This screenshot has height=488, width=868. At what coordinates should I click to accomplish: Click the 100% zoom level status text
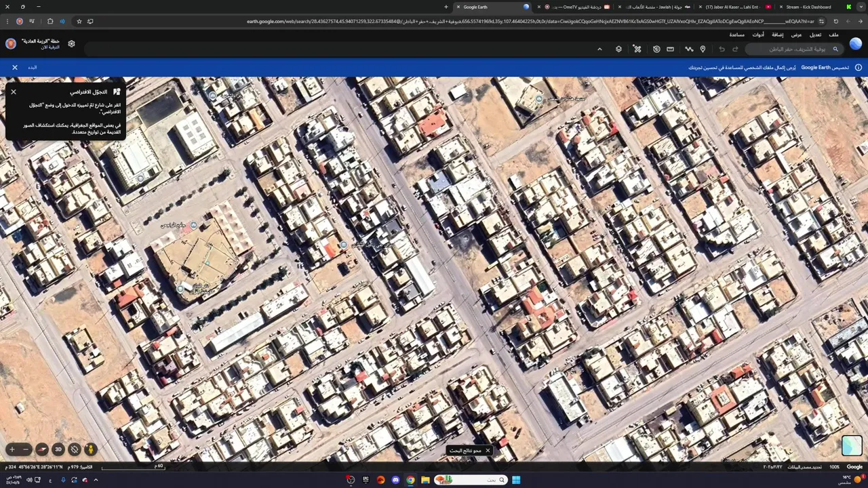tap(834, 467)
